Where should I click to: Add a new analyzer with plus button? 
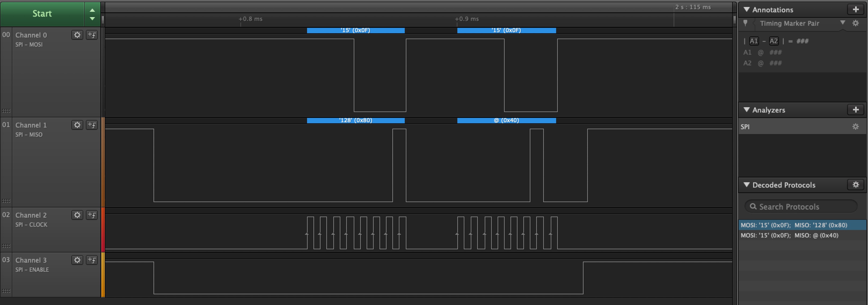[x=856, y=110]
